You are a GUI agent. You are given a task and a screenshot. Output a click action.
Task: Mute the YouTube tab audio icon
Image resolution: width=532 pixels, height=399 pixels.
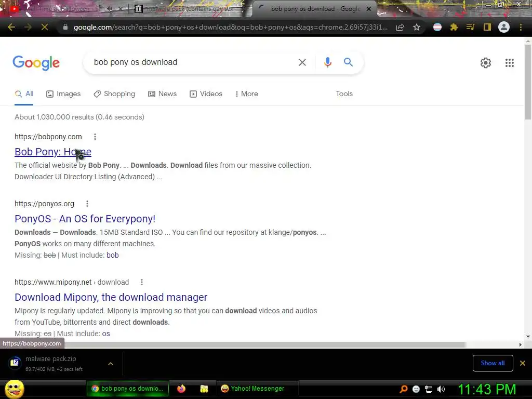(110, 9)
